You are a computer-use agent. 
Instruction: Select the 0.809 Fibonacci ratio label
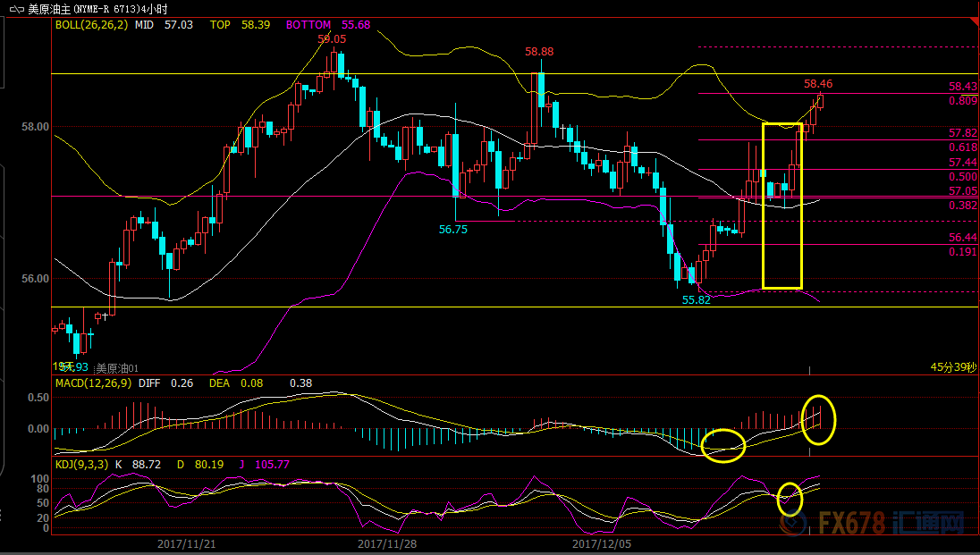(963, 101)
